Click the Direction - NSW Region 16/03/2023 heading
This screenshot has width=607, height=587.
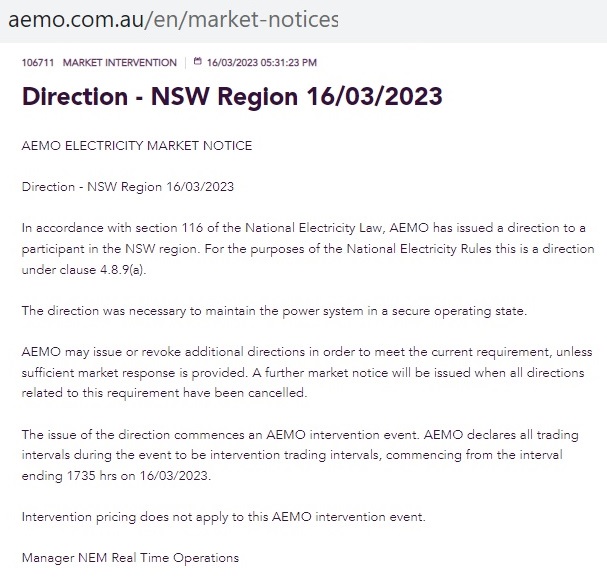pos(232,96)
